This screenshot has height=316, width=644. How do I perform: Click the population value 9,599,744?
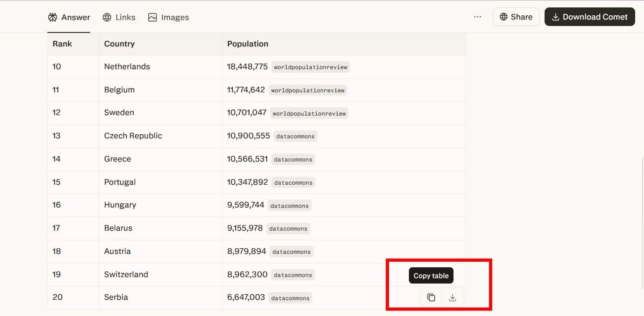coord(245,205)
